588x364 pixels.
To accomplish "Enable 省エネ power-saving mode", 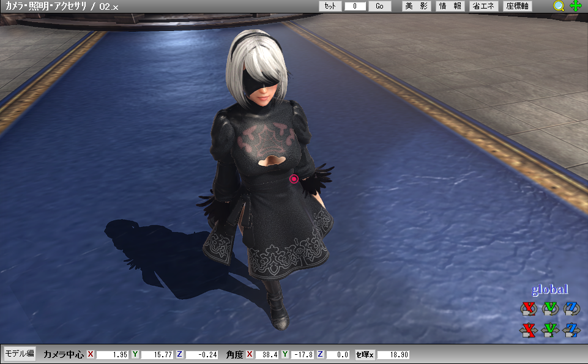I will [x=483, y=6].
